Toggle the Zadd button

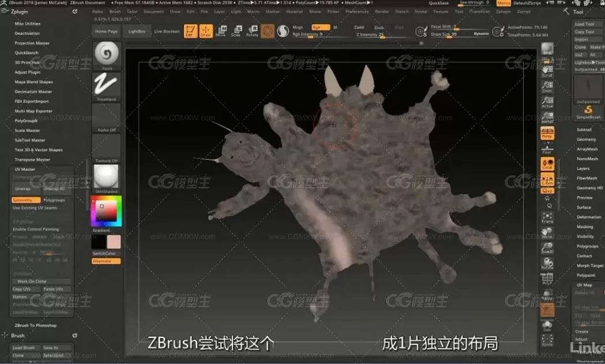pos(359,27)
